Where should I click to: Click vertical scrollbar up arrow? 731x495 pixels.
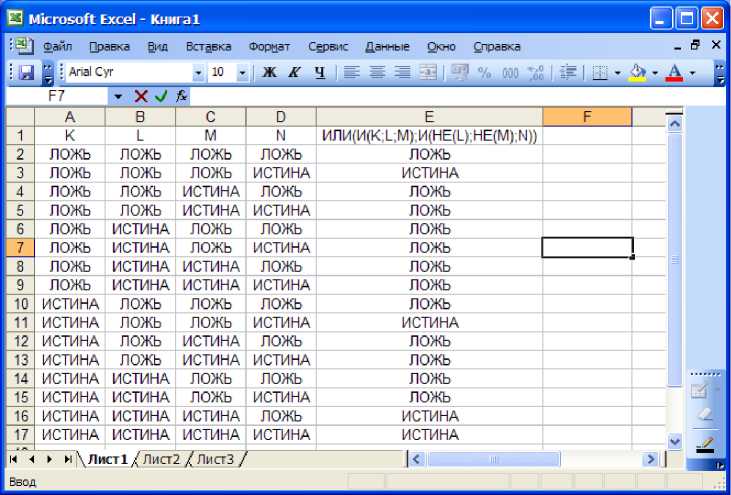675,124
